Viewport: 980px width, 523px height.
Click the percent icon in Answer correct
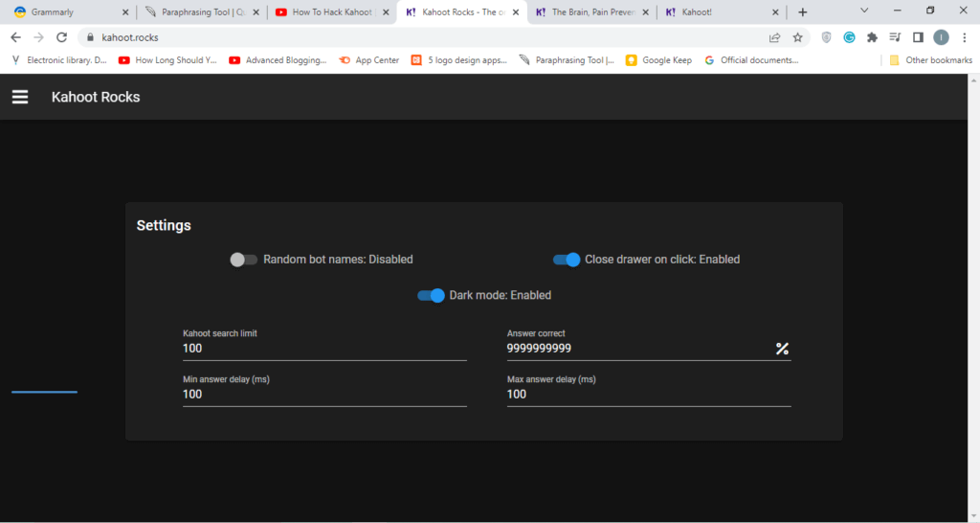pos(782,349)
